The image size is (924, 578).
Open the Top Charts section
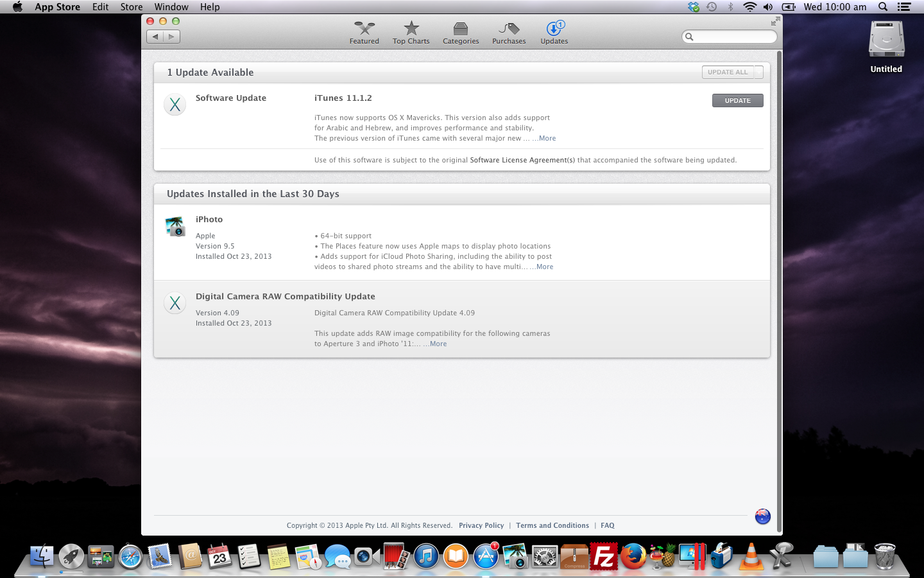pos(411,33)
